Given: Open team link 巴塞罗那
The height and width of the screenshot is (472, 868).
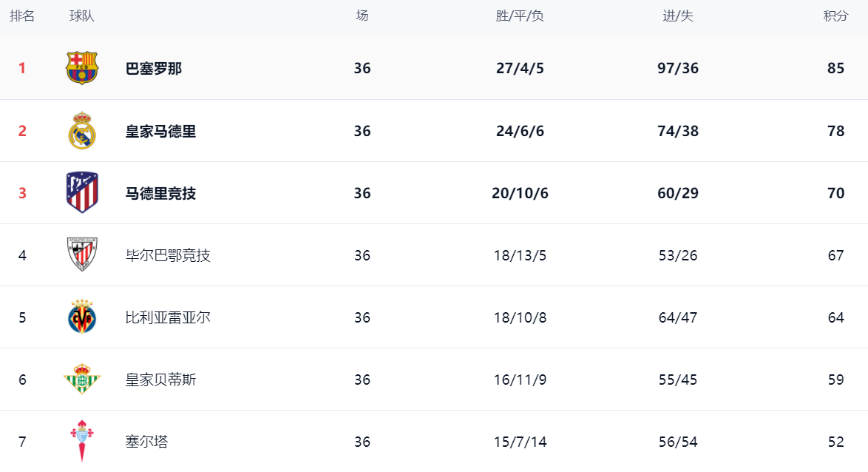Looking at the screenshot, I should 153,69.
